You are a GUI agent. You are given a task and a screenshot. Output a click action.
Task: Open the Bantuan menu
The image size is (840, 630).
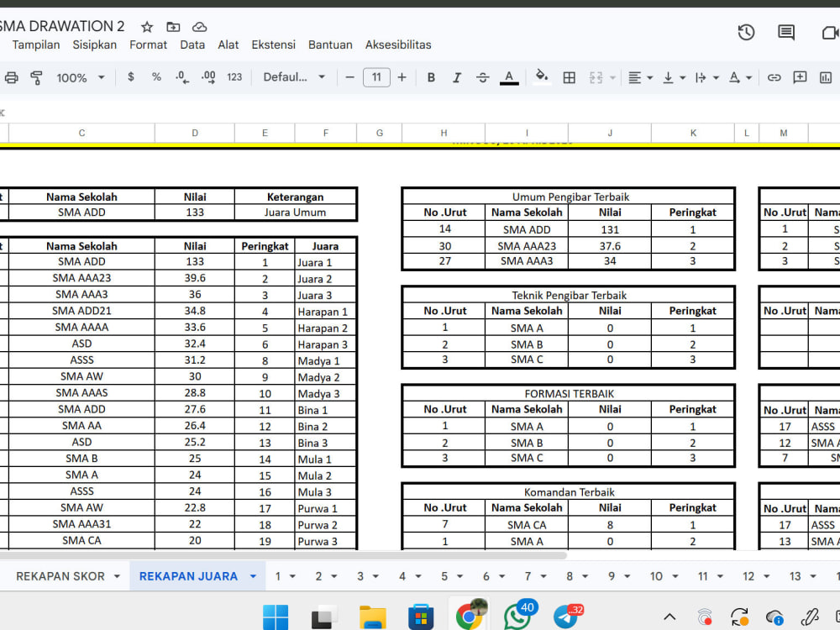(330, 45)
